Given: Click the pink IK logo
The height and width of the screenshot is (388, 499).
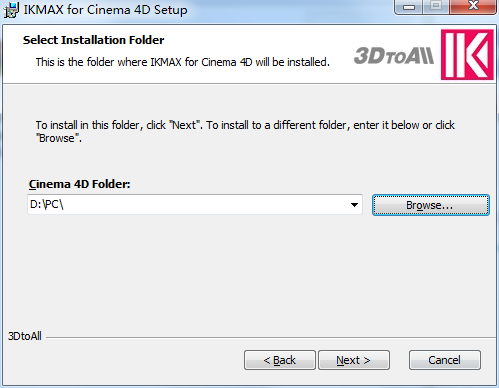Looking at the screenshot, I should [x=467, y=55].
